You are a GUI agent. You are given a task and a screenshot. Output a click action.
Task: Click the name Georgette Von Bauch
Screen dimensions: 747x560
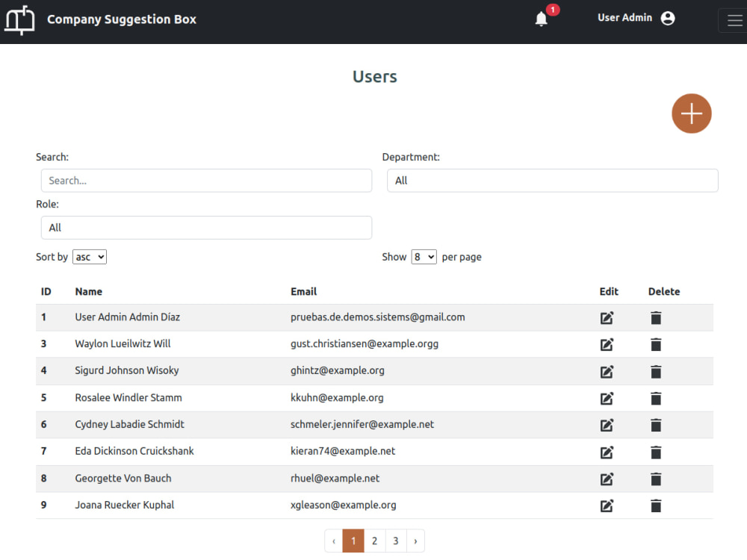[x=123, y=478]
